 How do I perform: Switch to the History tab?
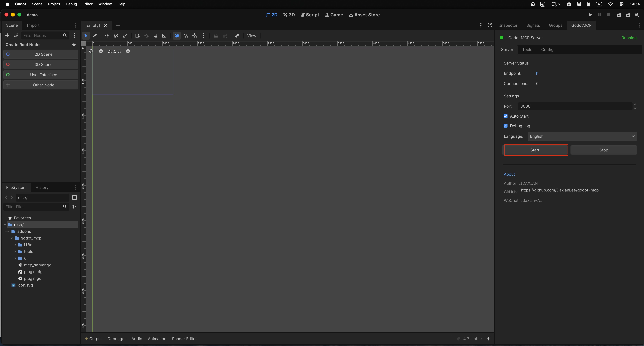click(x=42, y=188)
